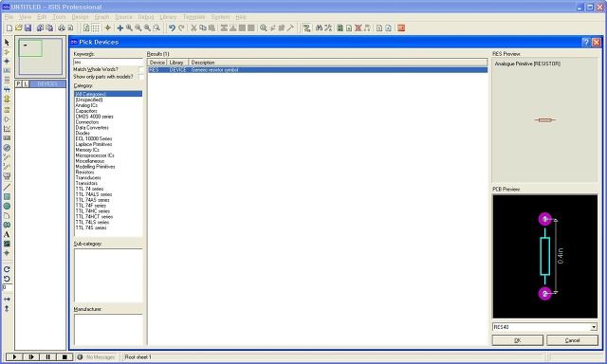Screen dimensions: 607x364
Task: Click the simulation step button
Action: (x=31, y=357)
